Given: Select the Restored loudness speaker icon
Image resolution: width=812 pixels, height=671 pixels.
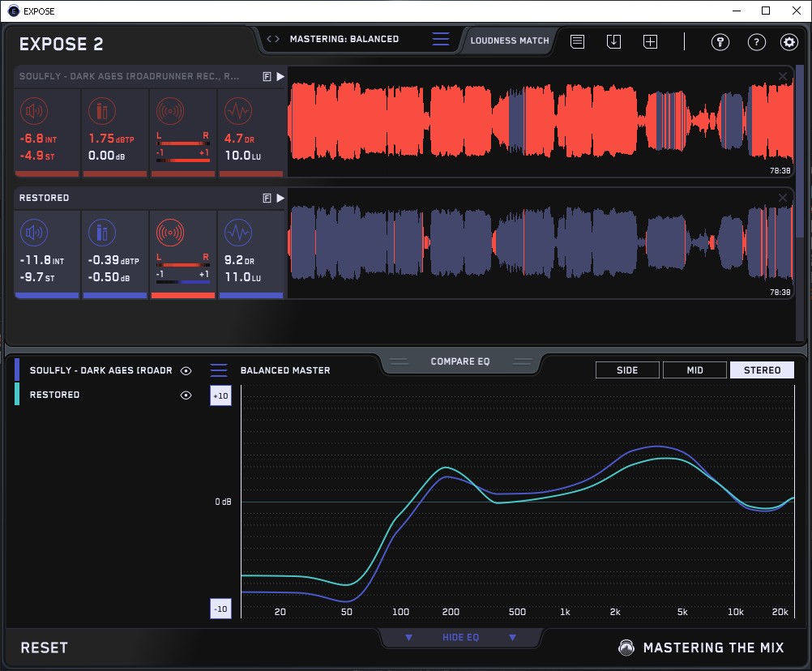Looking at the screenshot, I should [34, 233].
